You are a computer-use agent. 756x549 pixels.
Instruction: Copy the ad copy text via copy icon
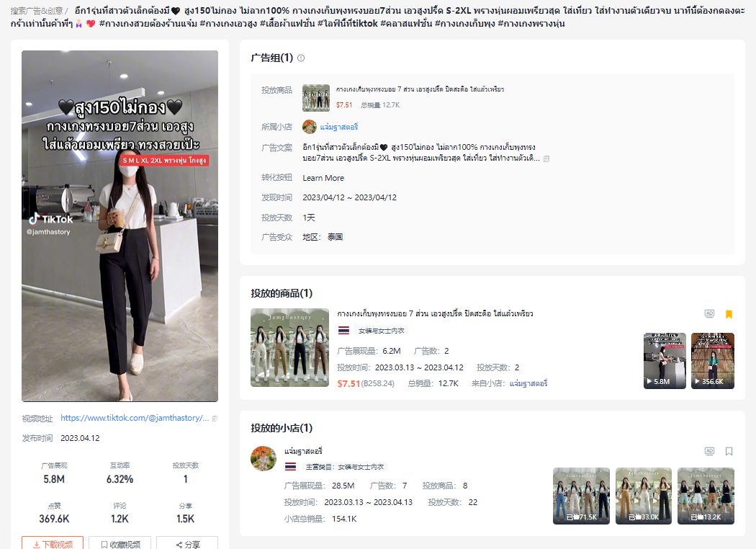(x=546, y=159)
